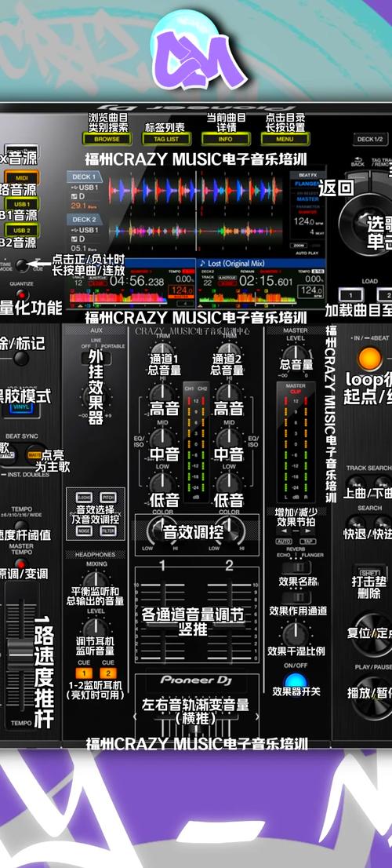Image resolution: width=392 pixels, height=868 pixels.
Task: Toggle the VINYL jog mode button
Action: 22,410
